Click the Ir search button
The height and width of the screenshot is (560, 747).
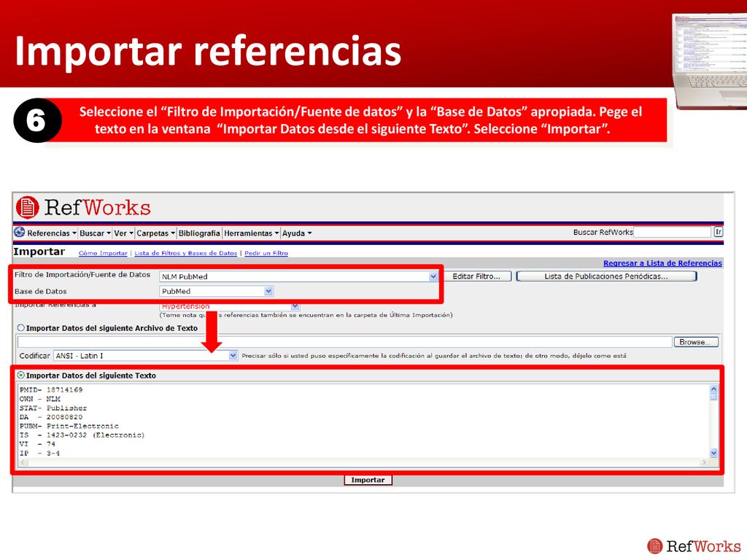click(x=718, y=232)
